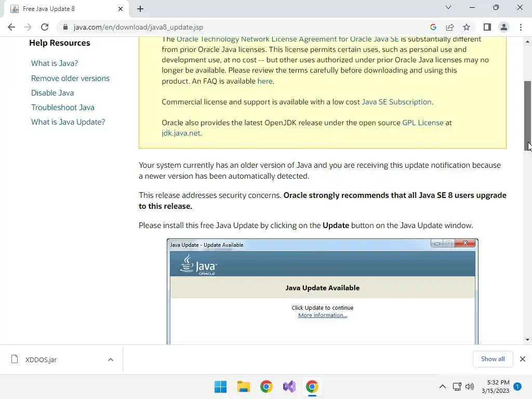The height and width of the screenshot is (399, 532).
Task: Click the scrollbar down arrow
Action: pos(527,340)
